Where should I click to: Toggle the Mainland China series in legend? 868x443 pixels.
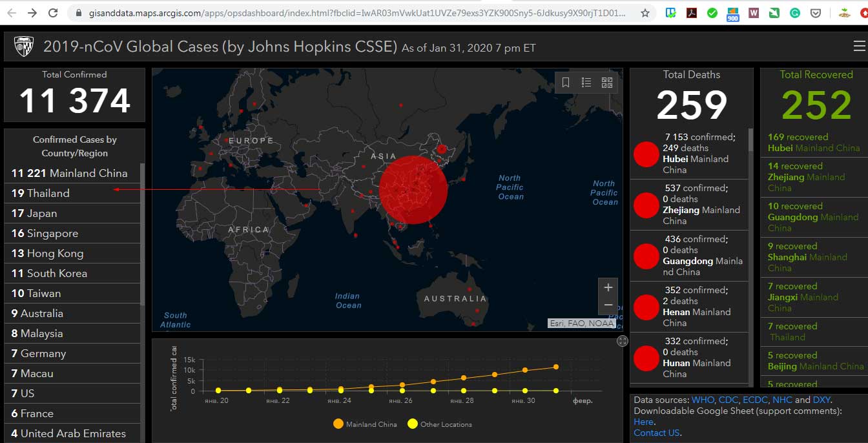[365, 424]
